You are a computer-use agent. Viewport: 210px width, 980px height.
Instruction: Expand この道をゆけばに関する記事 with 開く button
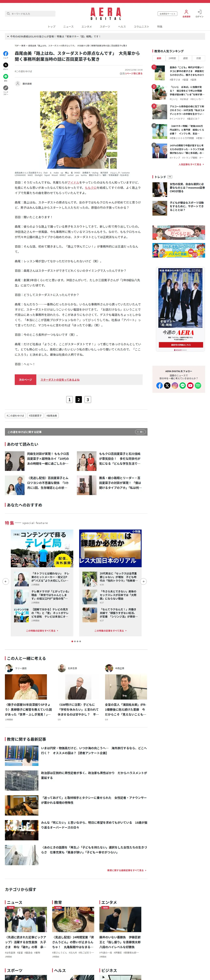[x=140, y=432]
